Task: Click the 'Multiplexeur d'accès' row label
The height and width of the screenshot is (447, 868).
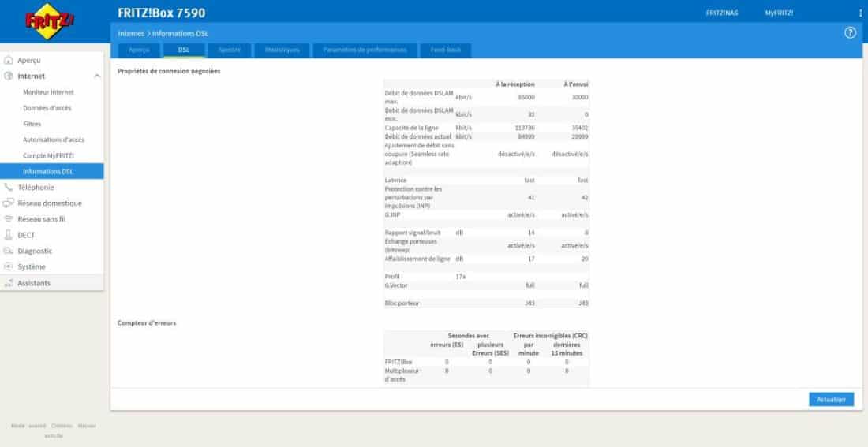Action: tap(402, 375)
